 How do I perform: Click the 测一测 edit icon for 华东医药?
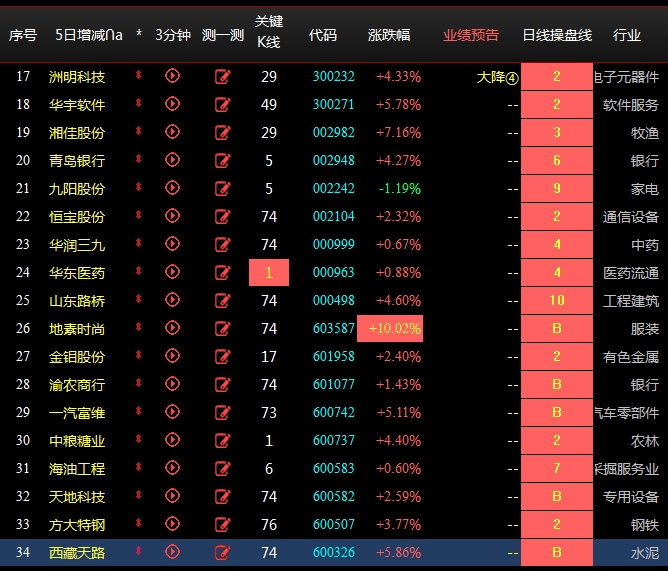pos(222,272)
